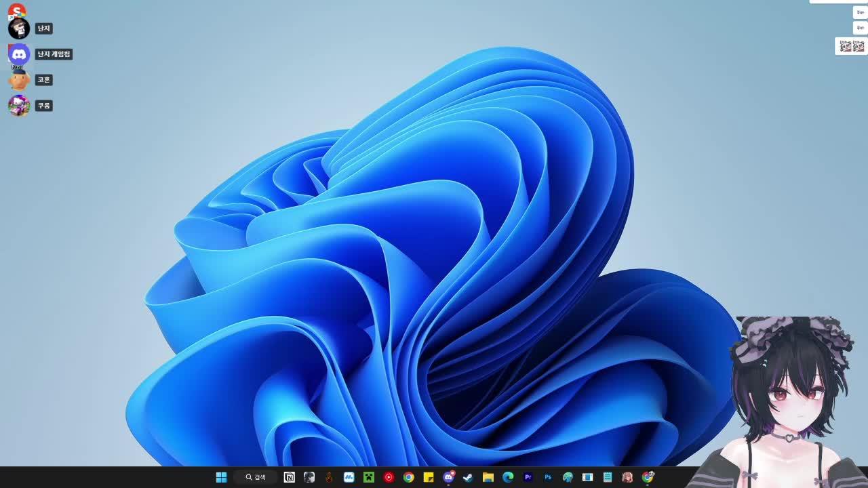868x488 pixels.
Task: Open Adobe Premiere Pro
Action: tap(528, 477)
